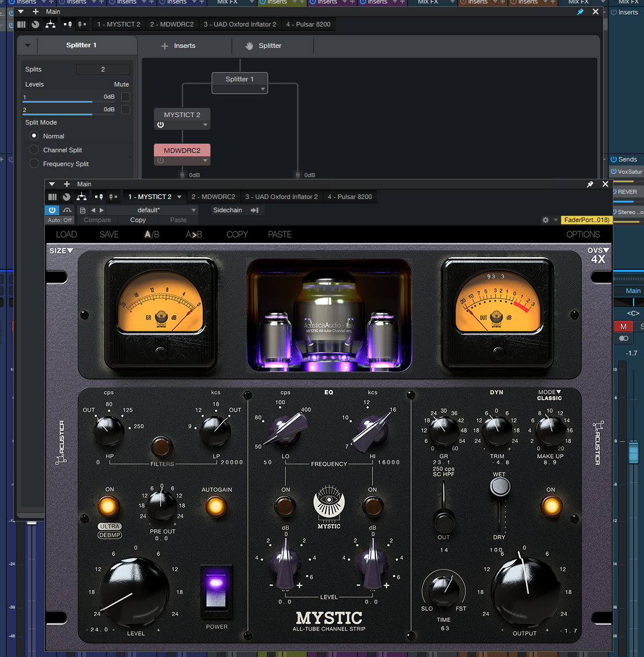The image size is (644, 657).
Task: Click squares-before-fader icon in front plugin window toolbar
Action: (99, 197)
